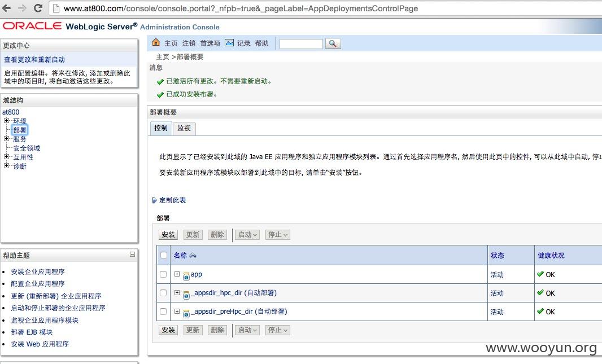602x364 pixels.
Task: Open the 查看更改和重新启动 link
Action: tap(34, 60)
